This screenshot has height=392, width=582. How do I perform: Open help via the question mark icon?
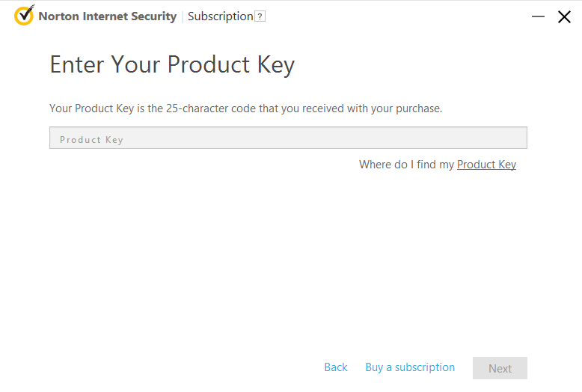(x=260, y=16)
